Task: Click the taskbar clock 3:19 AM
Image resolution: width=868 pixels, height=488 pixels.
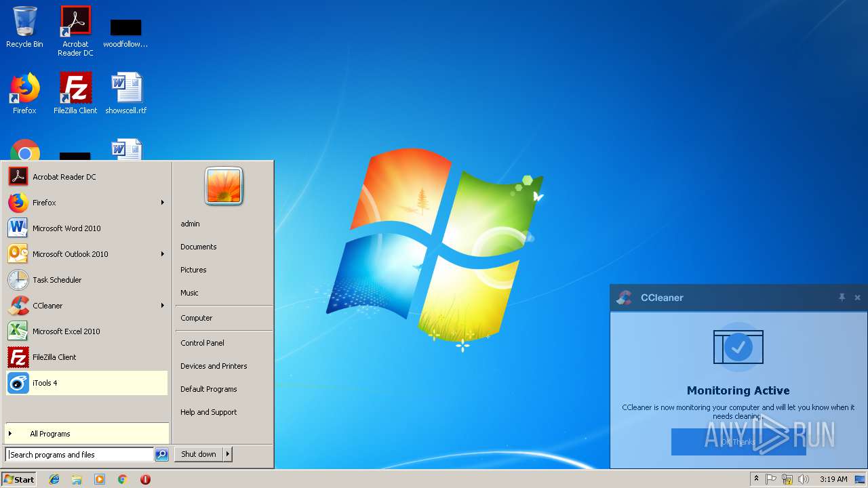Action: pyautogui.click(x=833, y=479)
